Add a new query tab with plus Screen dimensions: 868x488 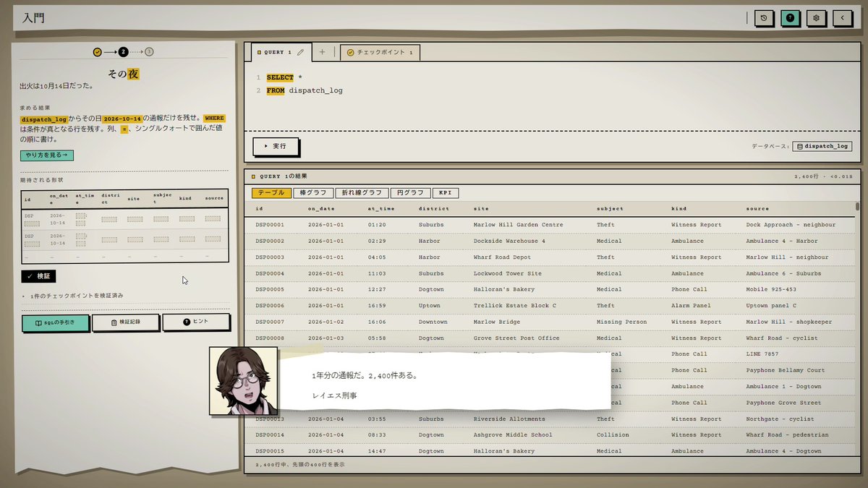pos(323,52)
